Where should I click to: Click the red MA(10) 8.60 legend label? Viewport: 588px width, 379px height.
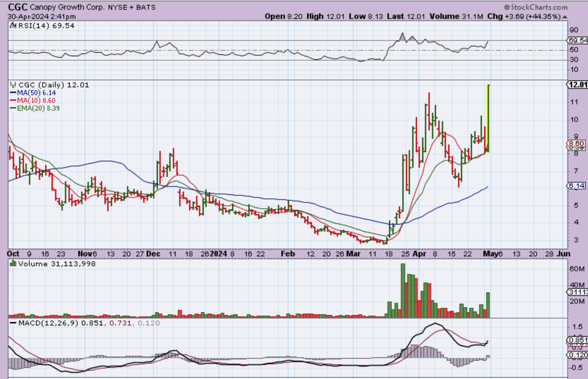(x=36, y=100)
